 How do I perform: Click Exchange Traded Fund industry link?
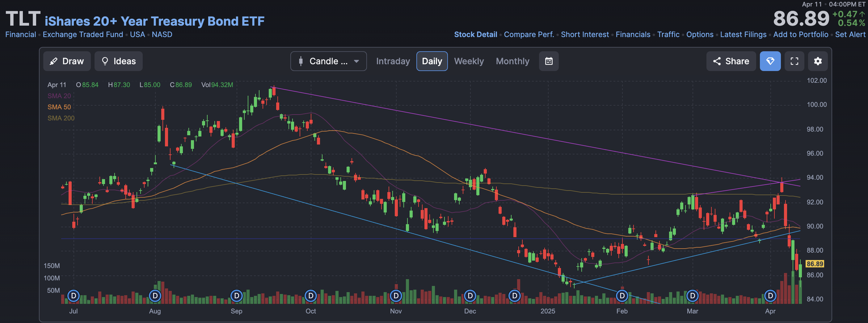(83, 35)
